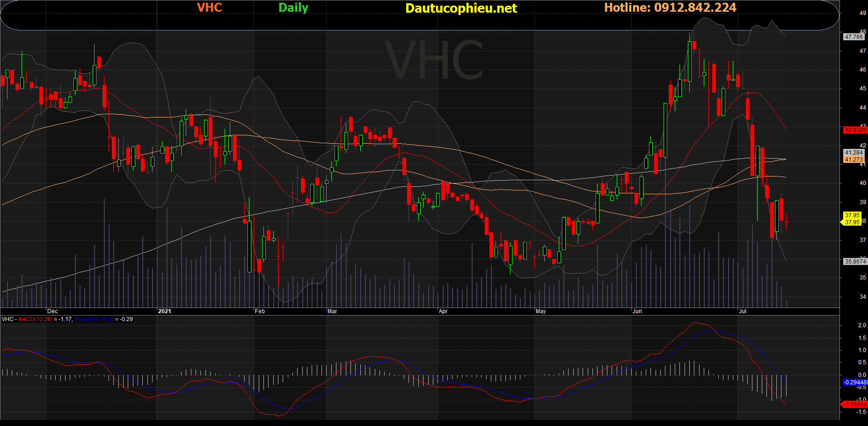This screenshot has width=868, height=426.
Task: Click the large VHC watermark on the chart
Action: click(x=434, y=61)
